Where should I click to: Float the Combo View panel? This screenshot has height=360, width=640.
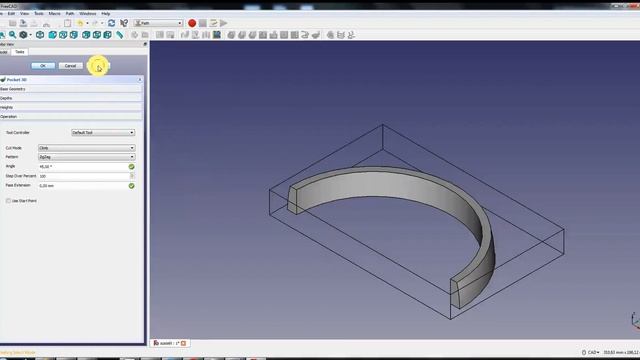[145, 44]
